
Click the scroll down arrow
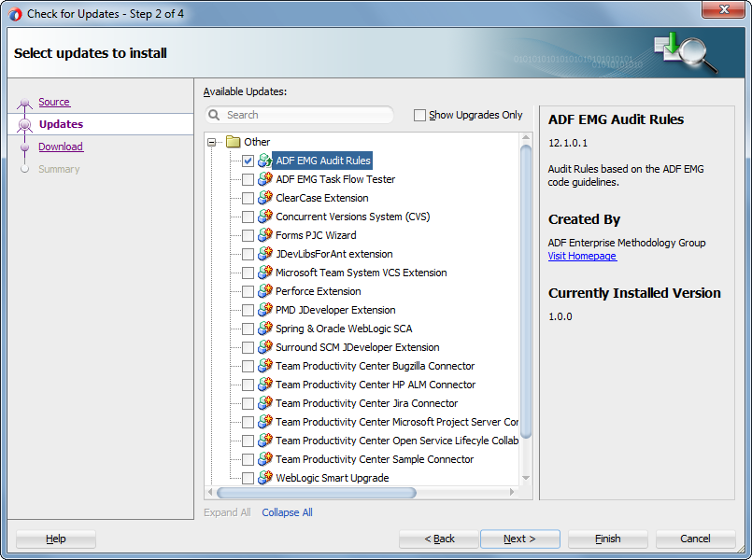pyautogui.click(x=526, y=478)
